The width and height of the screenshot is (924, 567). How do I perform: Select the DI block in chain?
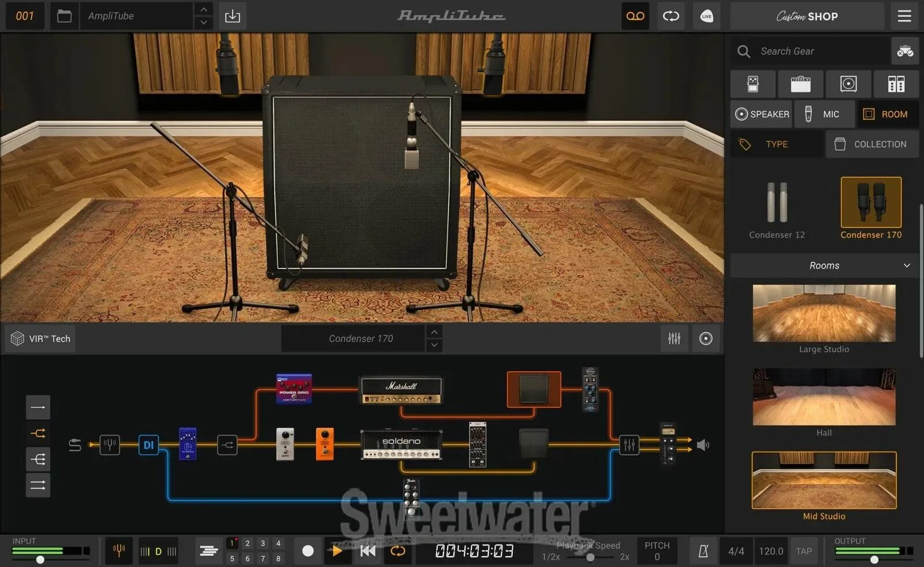(x=148, y=445)
